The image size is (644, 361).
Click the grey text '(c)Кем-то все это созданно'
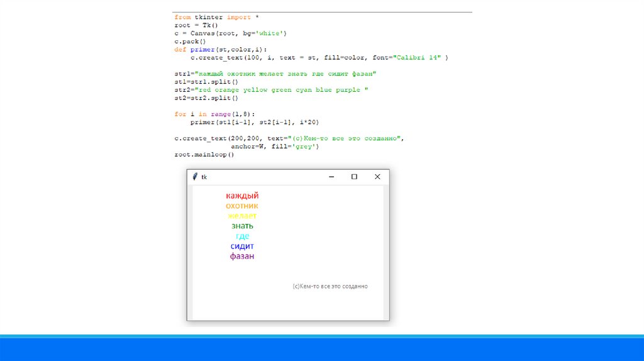(x=330, y=286)
